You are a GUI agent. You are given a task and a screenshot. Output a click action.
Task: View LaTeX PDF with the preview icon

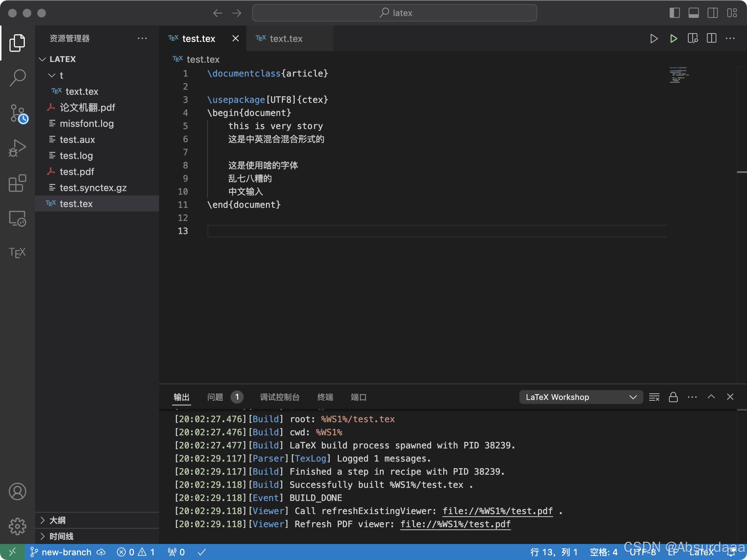(x=693, y=38)
